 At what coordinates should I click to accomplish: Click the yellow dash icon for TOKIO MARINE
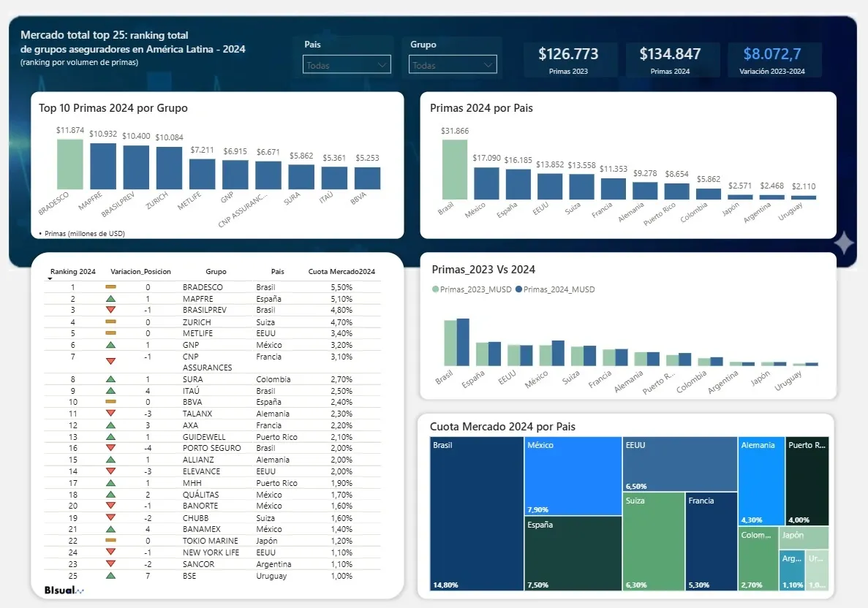click(110, 541)
